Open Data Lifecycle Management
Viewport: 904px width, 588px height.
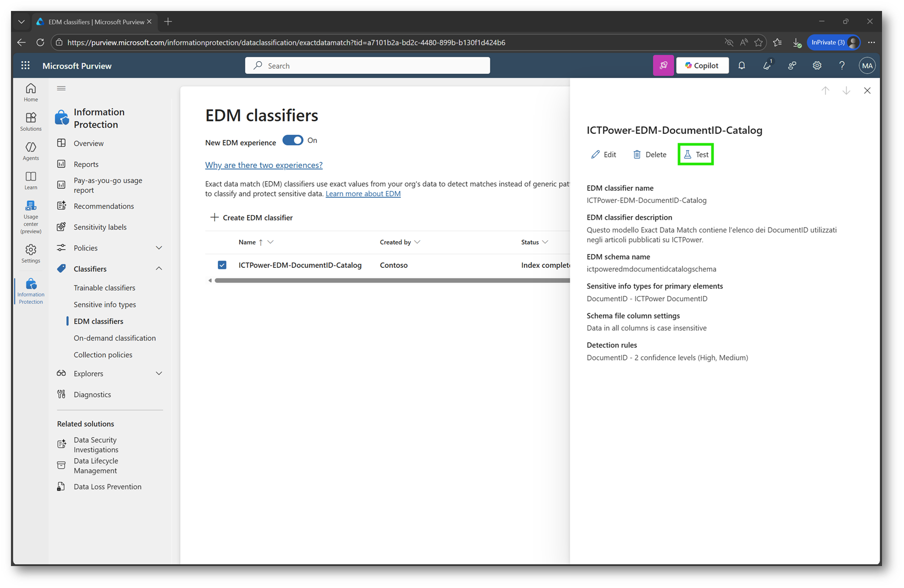click(x=96, y=466)
